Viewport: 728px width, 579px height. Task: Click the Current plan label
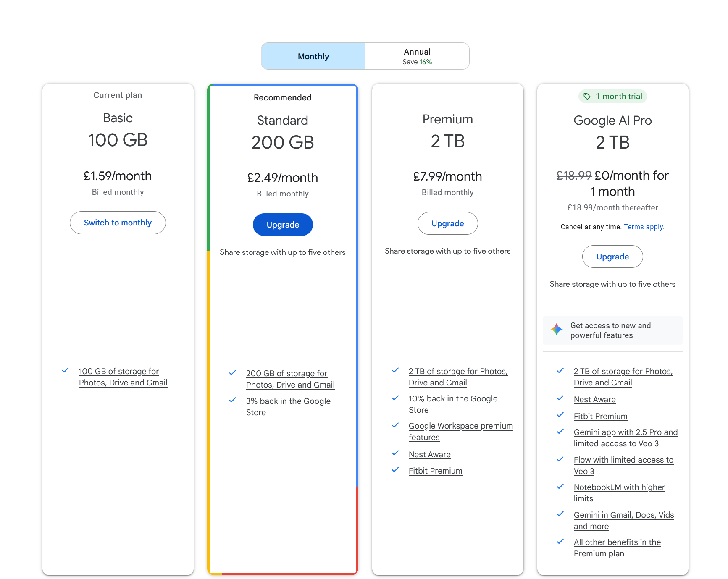(x=118, y=95)
